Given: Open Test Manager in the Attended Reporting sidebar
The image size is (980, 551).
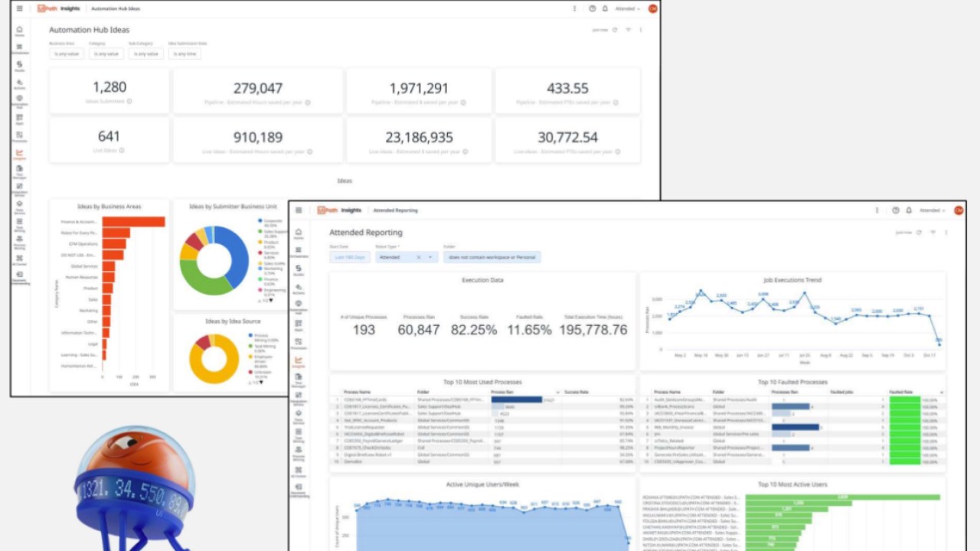Looking at the screenshot, I should [299, 380].
